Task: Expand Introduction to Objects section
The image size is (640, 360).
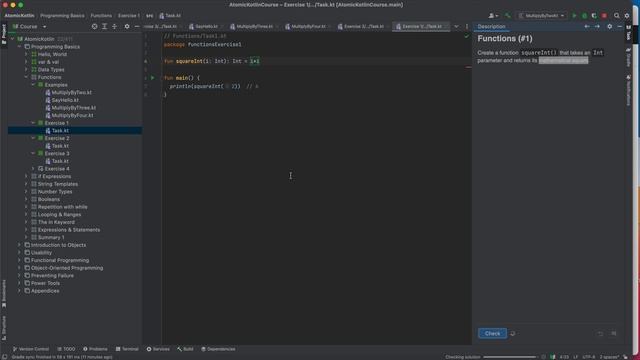Action: pyautogui.click(x=20, y=245)
